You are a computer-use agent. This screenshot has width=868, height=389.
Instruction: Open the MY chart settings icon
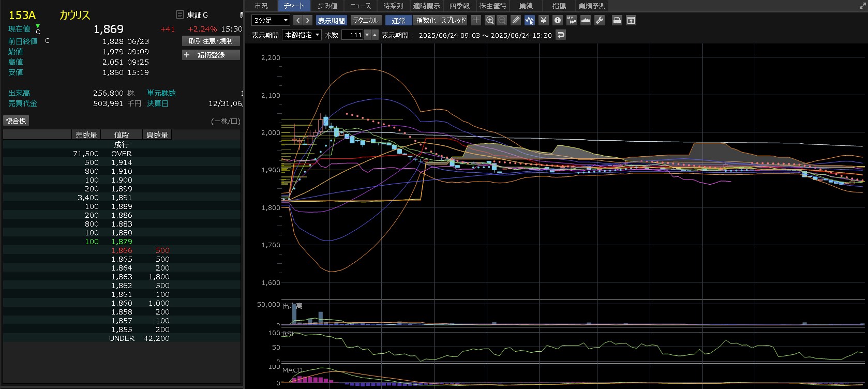tap(571, 20)
